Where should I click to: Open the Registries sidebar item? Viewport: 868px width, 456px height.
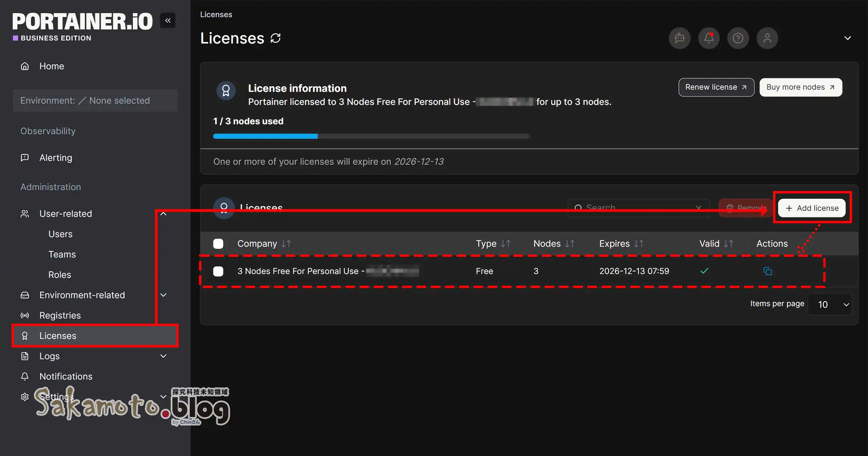pyautogui.click(x=60, y=316)
